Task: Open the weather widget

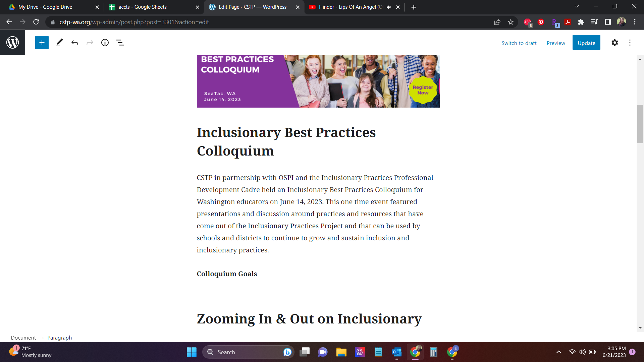Action: point(31,352)
